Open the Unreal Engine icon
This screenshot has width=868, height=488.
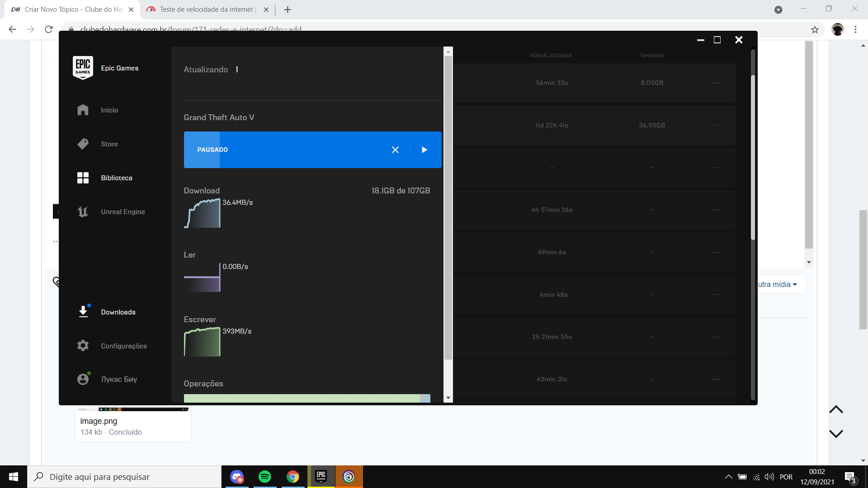(x=83, y=211)
